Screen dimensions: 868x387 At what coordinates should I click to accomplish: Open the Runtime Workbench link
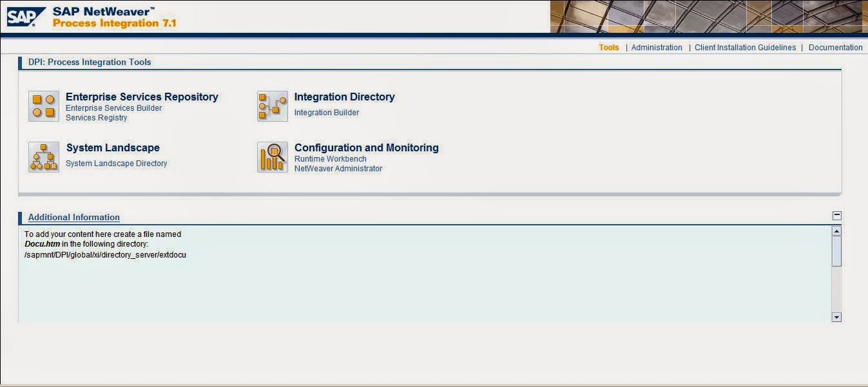tap(331, 159)
